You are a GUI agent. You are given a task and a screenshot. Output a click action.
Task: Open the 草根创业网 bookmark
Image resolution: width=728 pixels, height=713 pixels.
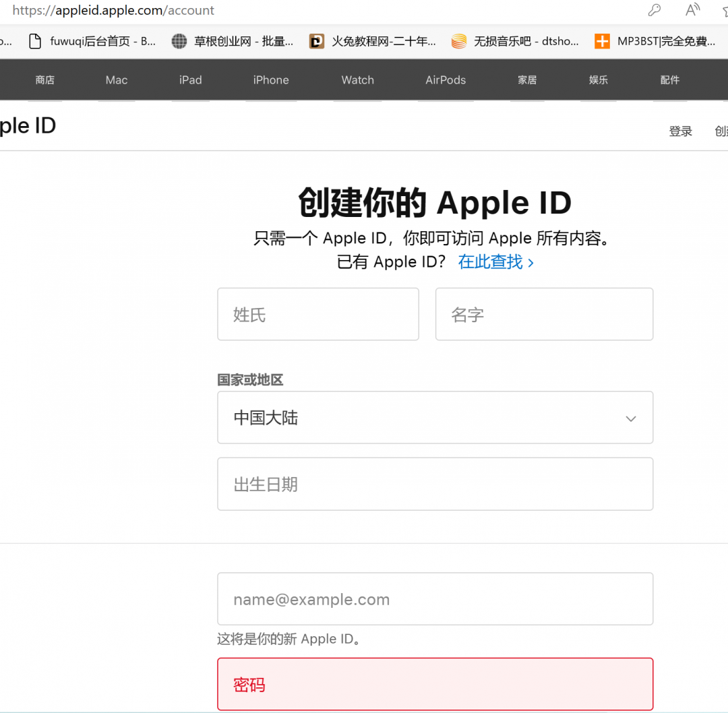click(232, 41)
